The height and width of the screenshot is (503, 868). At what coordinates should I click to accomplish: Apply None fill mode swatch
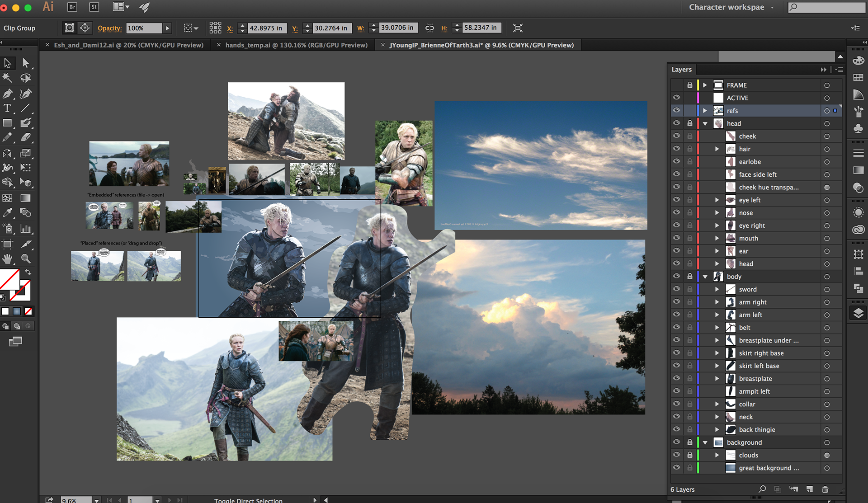28,311
